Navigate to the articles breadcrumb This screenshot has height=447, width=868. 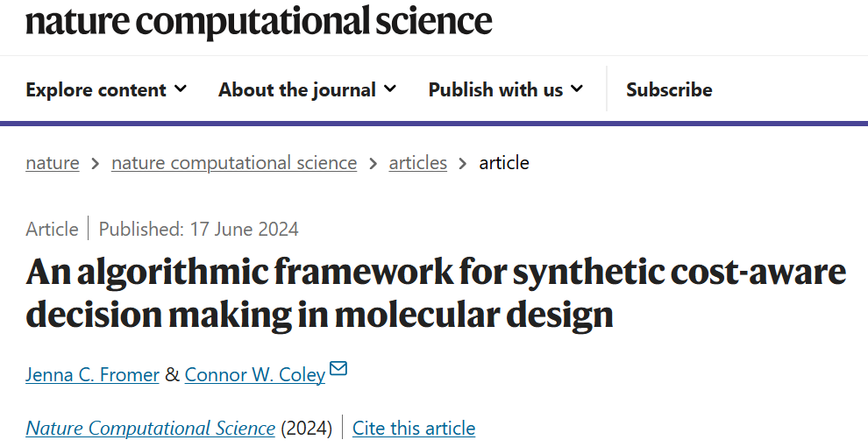coord(418,163)
